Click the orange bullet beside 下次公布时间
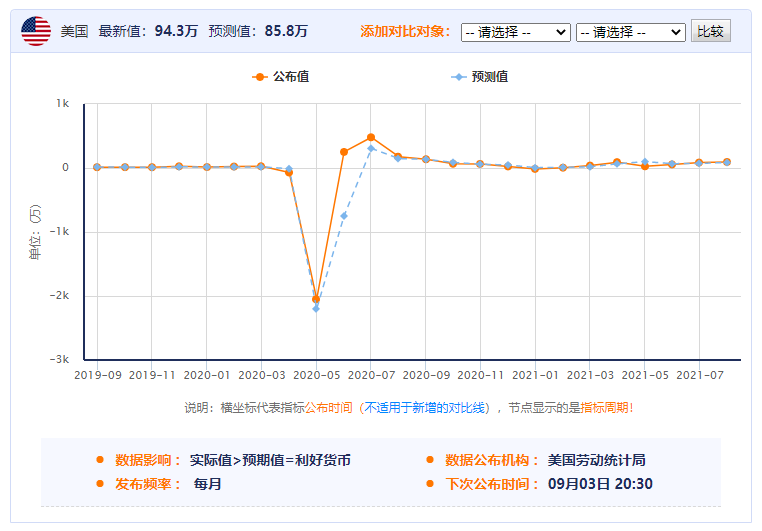This screenshot has height=531, width=762. tap(430, 484)
